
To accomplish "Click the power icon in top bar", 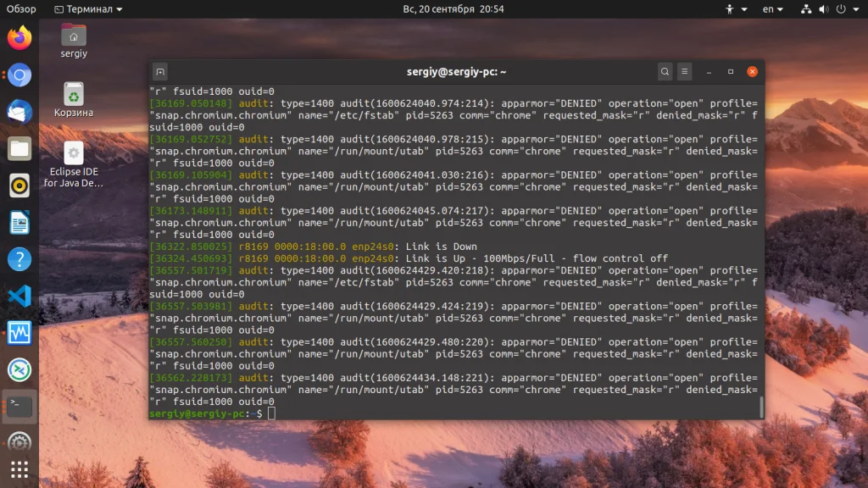I will 841,8.
